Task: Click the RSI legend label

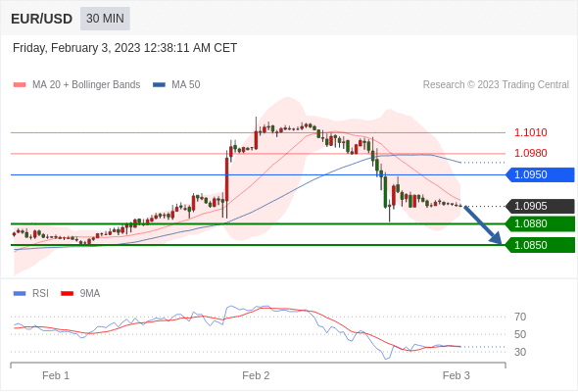Action: click(x=40, y=294)
